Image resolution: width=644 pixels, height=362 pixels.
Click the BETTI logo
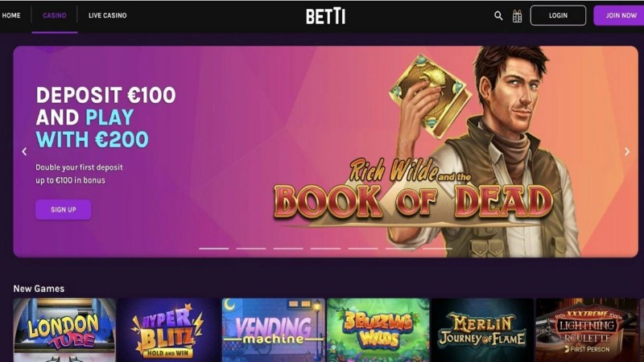coord(325,16)
